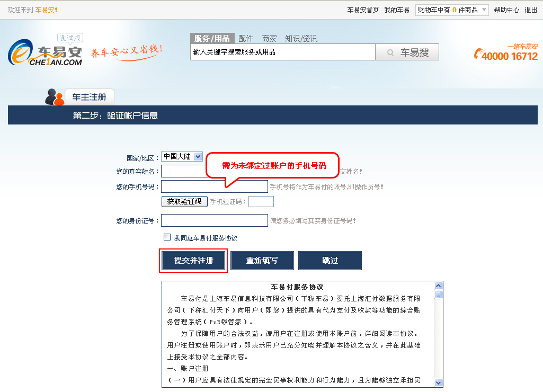
Task: Open the 国家/地区 中国大陆 dropdown
Action: pos(182,156)
